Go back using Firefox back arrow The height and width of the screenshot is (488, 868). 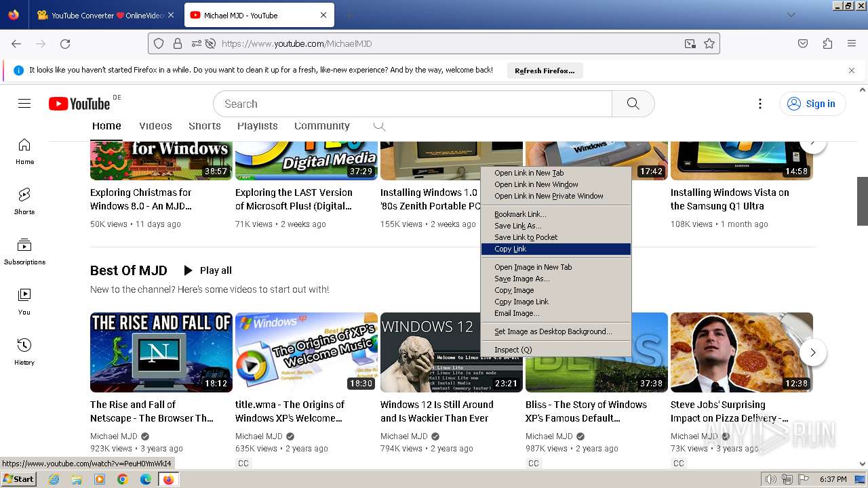16,43
